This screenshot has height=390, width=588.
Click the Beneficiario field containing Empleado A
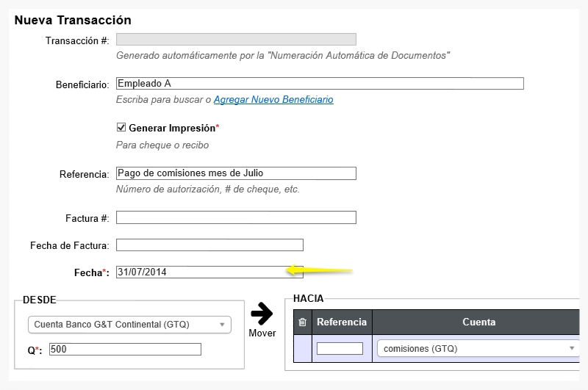(320, 84)
